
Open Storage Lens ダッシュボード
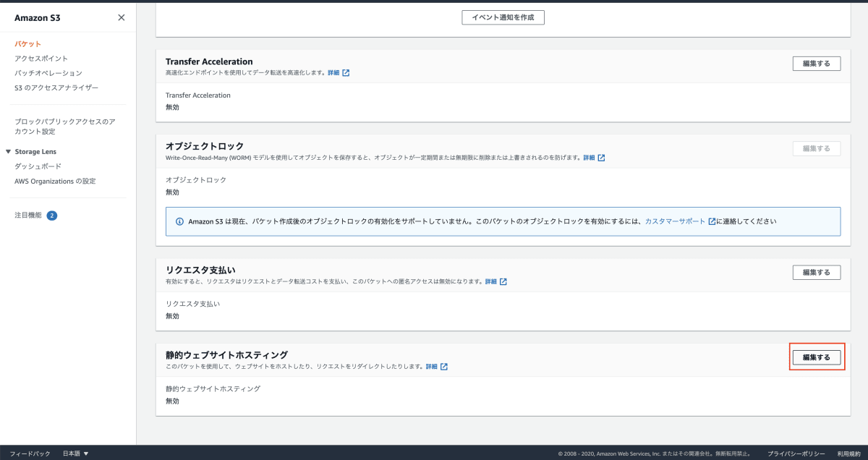(38, 166)
